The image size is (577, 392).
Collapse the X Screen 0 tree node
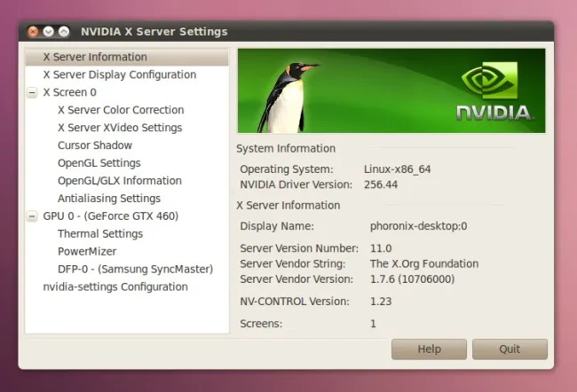click(x=32, y=92)
